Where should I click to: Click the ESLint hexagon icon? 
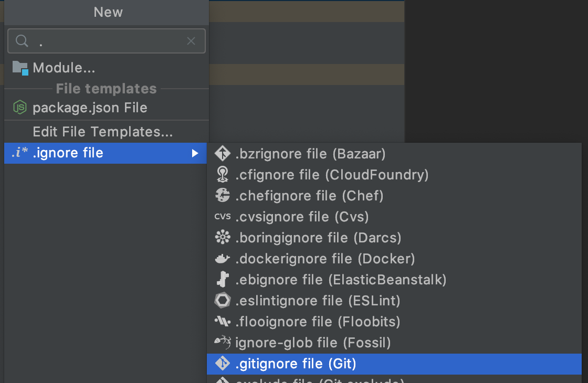coord(223,300)
